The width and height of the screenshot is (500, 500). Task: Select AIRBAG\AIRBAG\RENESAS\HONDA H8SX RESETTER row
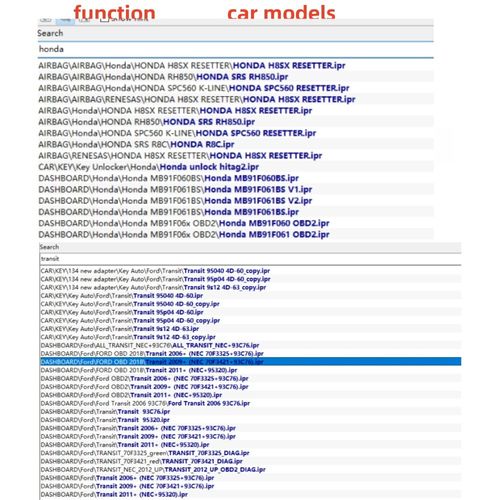click(236, 99)
